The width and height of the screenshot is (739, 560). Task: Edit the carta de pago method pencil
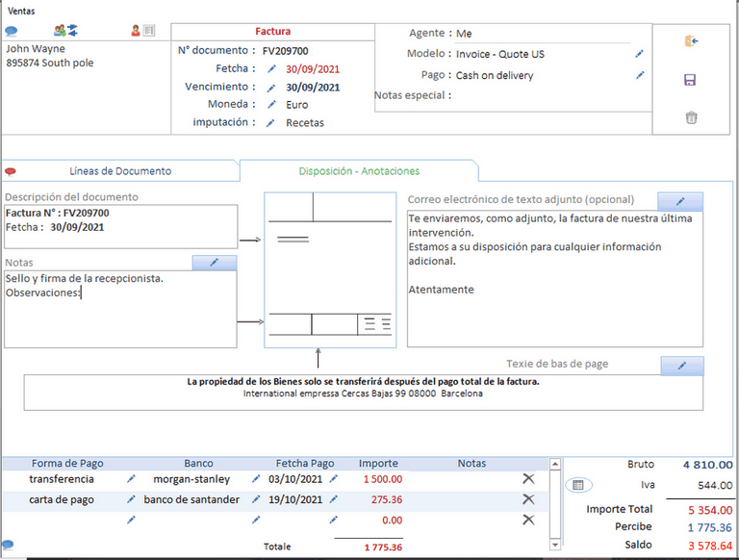(x=131, y=499)
